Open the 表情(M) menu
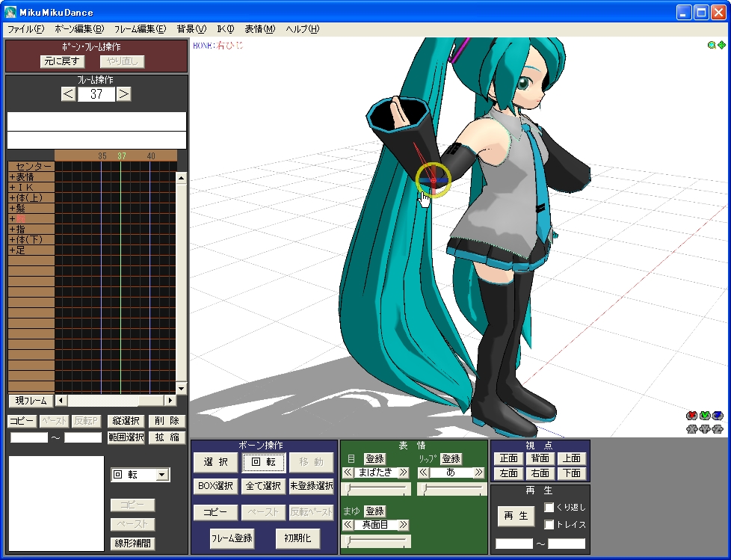 pyautogui.click(x=259, y=29)
